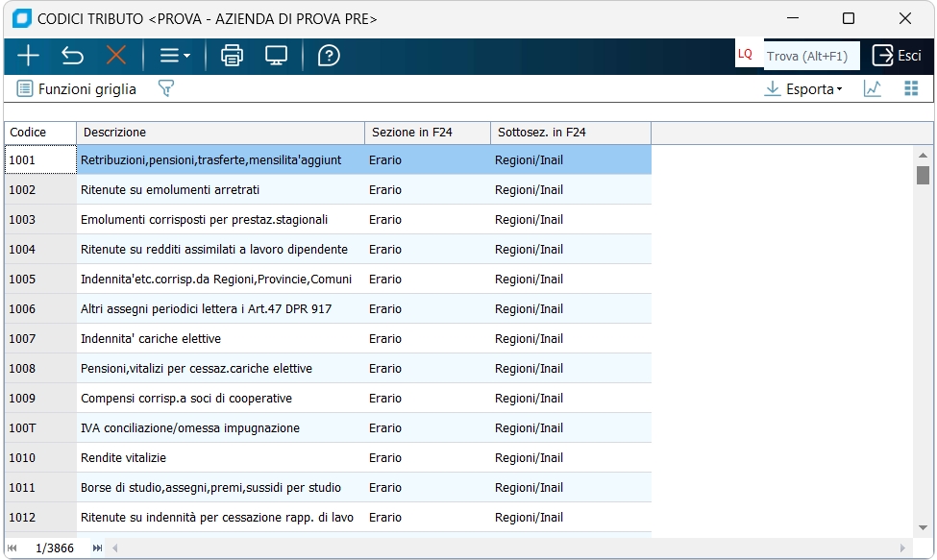Screen dimensions: 937x560
Task: Click the Trova search field
Action: point(811,56)
